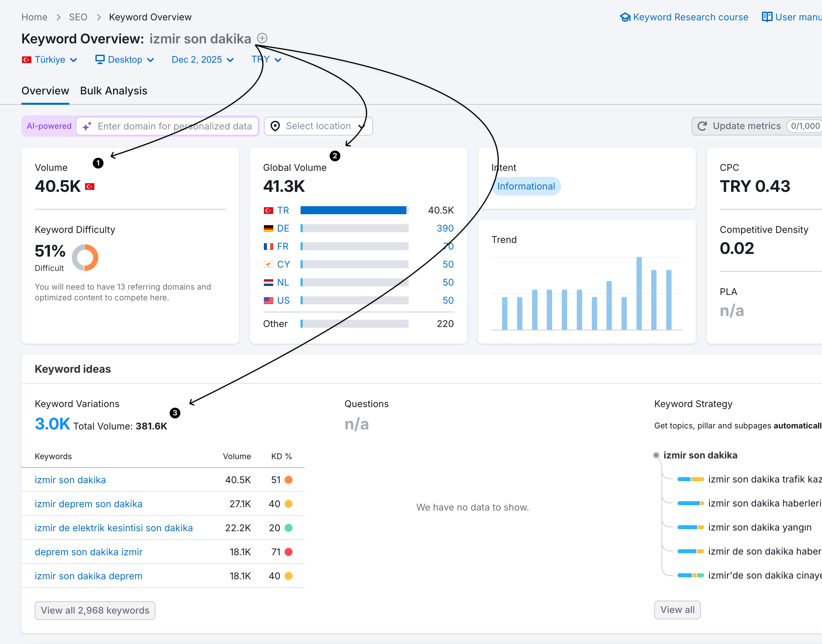The height and width of the screenshot is (644, 822).
Task: Click the plus icon beside keyword title
Action: (262, 38)
